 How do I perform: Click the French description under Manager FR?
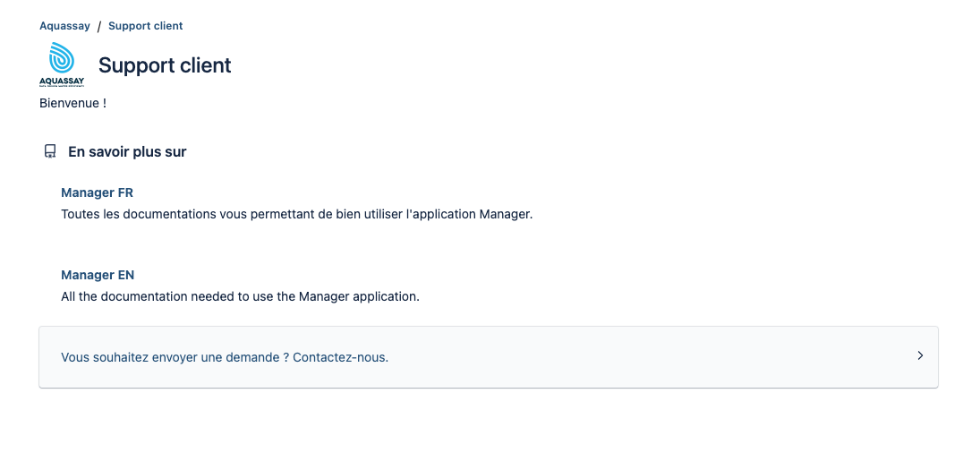[297, 214]
